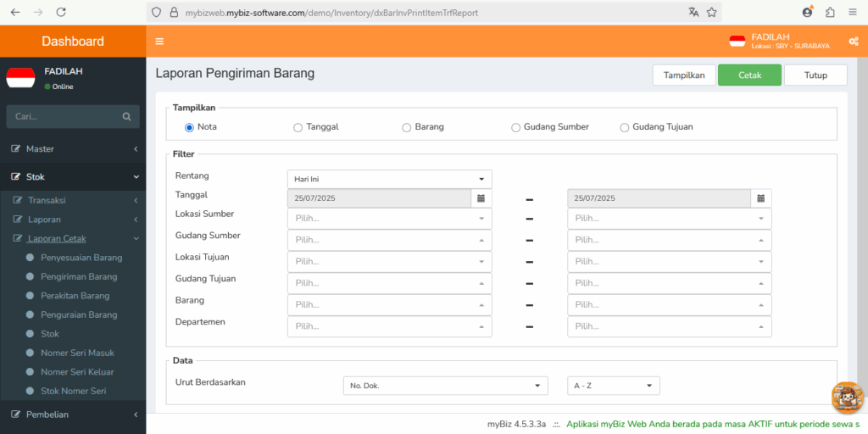Click the bullet icon beside Stok Nomer Seri
Image resolution: width=868 pixels, height=434 pixels.
[30, 391]
